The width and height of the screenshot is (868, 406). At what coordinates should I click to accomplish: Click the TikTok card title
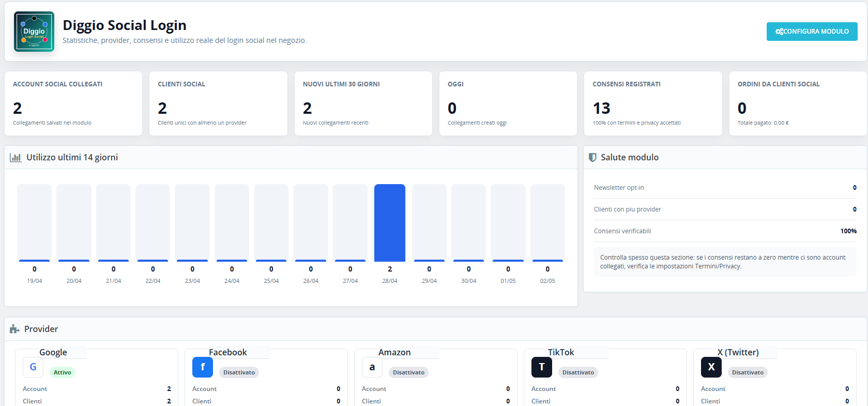[x=561, y=352]
